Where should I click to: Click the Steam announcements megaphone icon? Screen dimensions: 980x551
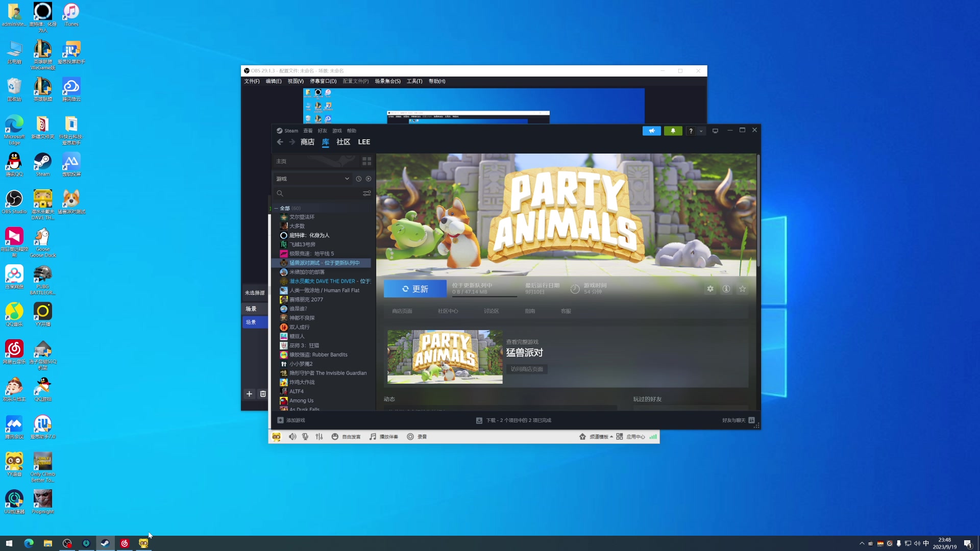[651, 131]
